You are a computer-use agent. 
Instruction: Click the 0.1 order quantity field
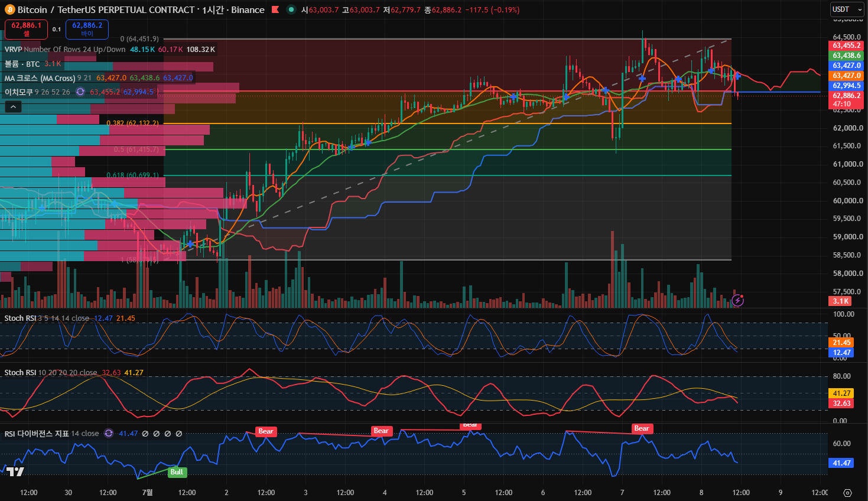coord(57,29)
